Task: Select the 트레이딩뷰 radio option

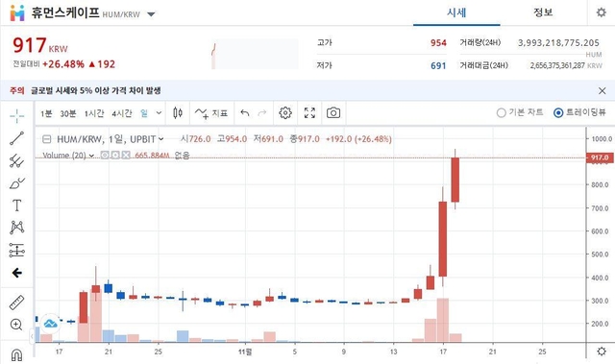Action: pyautogui.click(x=579, y=112)
